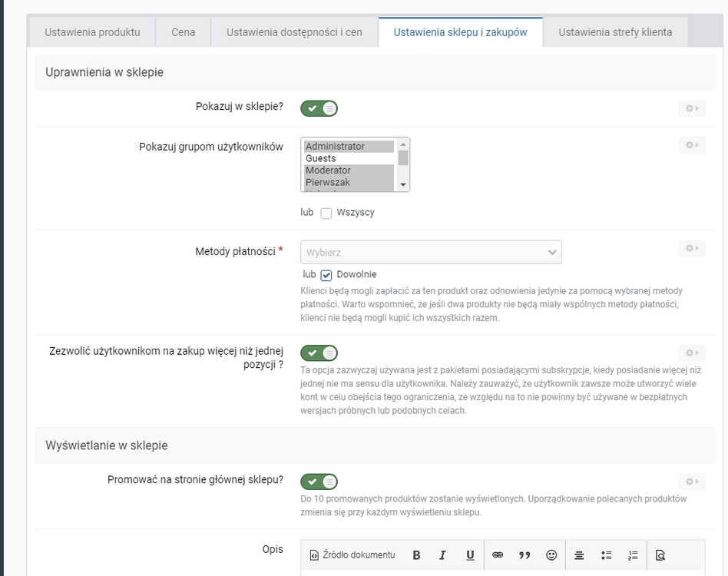
Task: Click the editor preview icon
Action: pyautogui.click(x=660, y=555)
